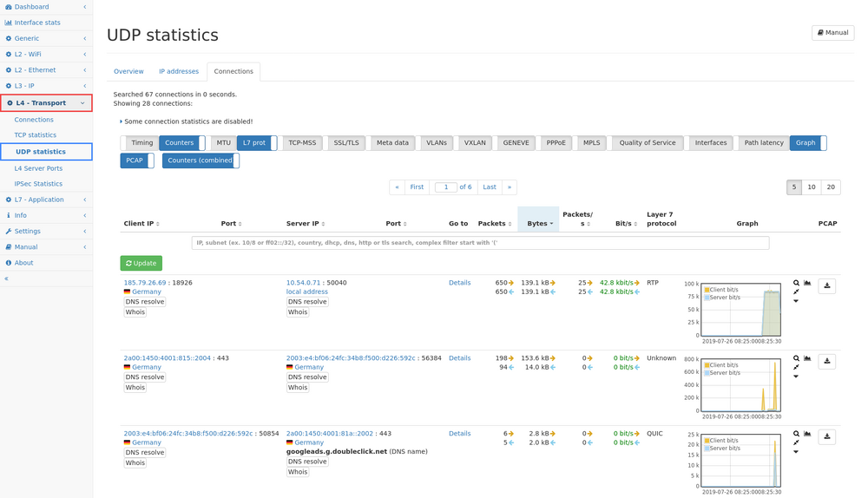This screenshot has height=498, width=868.
Task: Focus the IP/subnet filter search field
Action: 480,243
